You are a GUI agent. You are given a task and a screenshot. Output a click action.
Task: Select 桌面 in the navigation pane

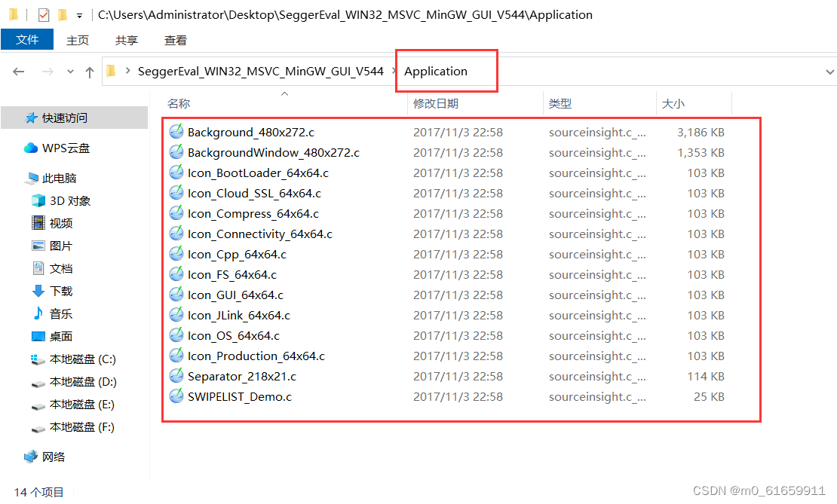coord(61,336)
